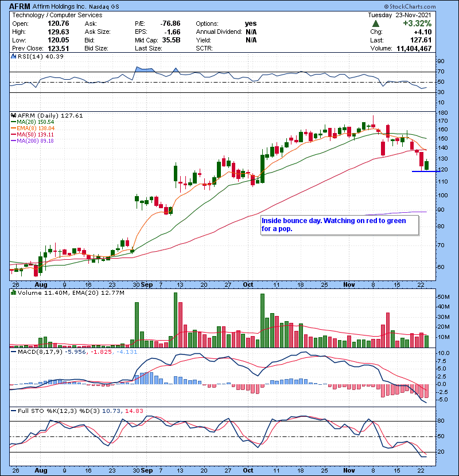Viewport: 459px width, 476px height.
Task: Click the Last Size: label
Action: point(149,48)
